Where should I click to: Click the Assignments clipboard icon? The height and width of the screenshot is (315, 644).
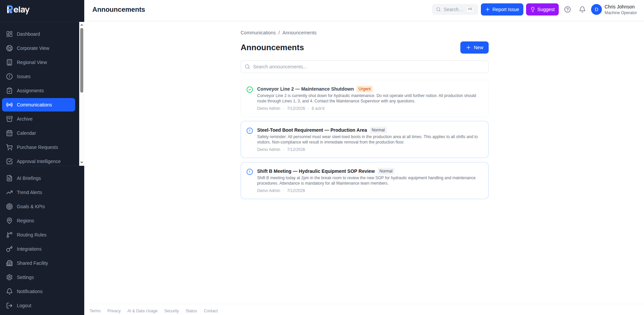9,91
